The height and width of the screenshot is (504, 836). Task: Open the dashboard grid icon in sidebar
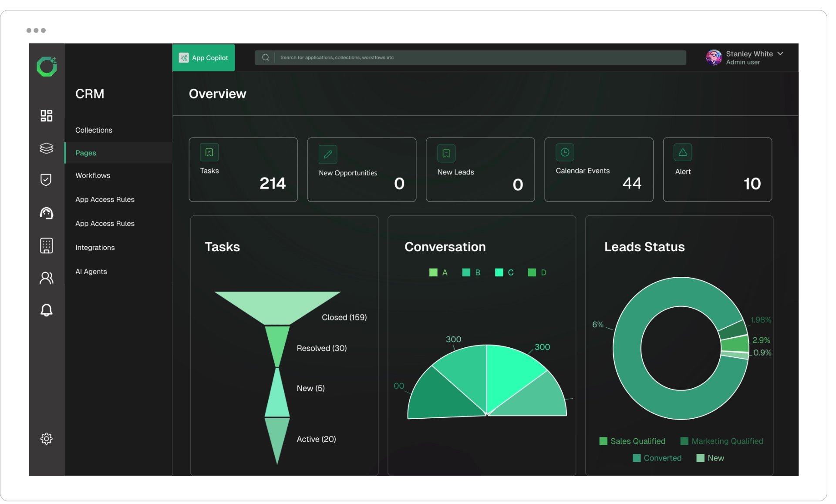(x=46, y=116)
